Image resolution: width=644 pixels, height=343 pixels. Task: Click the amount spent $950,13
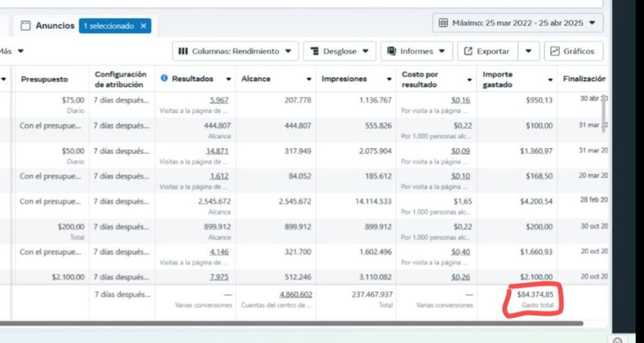pos(539,100)
